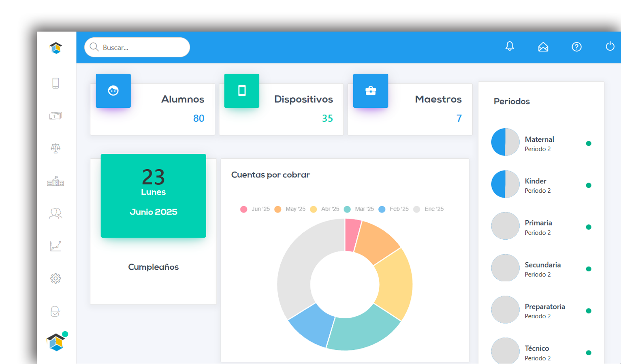Image resolution: width=621 pixels, height=364 pixels.
Task: Open the line chart reports sidebar icon
Action: tap(55, 246)
